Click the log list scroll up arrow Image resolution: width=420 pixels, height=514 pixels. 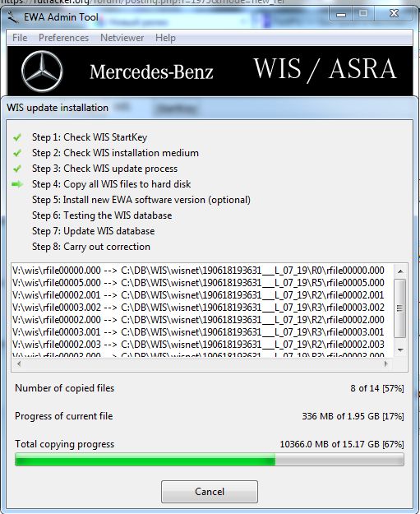[x=400, y=271]
